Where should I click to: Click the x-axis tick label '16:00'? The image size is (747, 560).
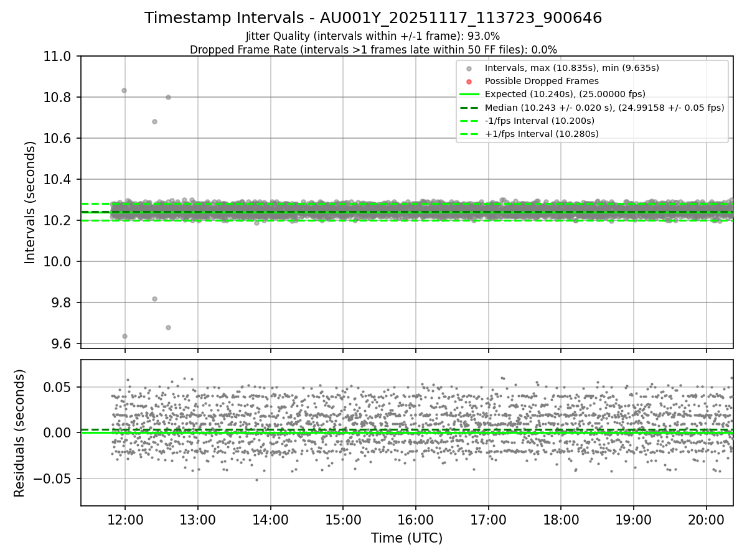tap(415, 520)
